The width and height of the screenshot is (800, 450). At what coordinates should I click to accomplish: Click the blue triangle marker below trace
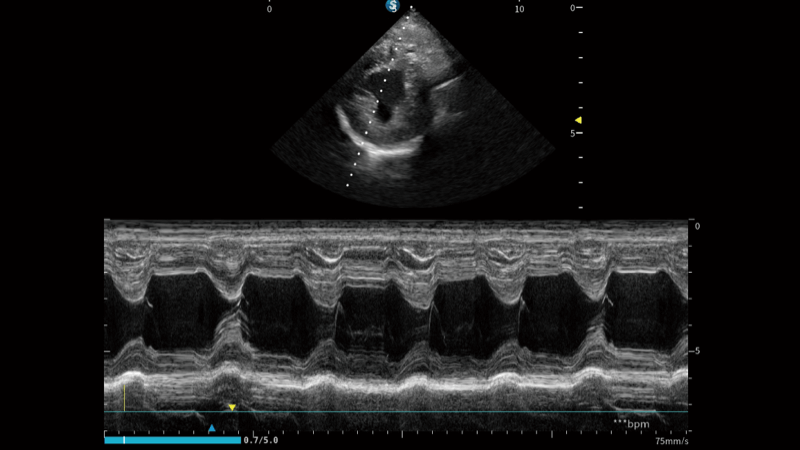point(211,428)
